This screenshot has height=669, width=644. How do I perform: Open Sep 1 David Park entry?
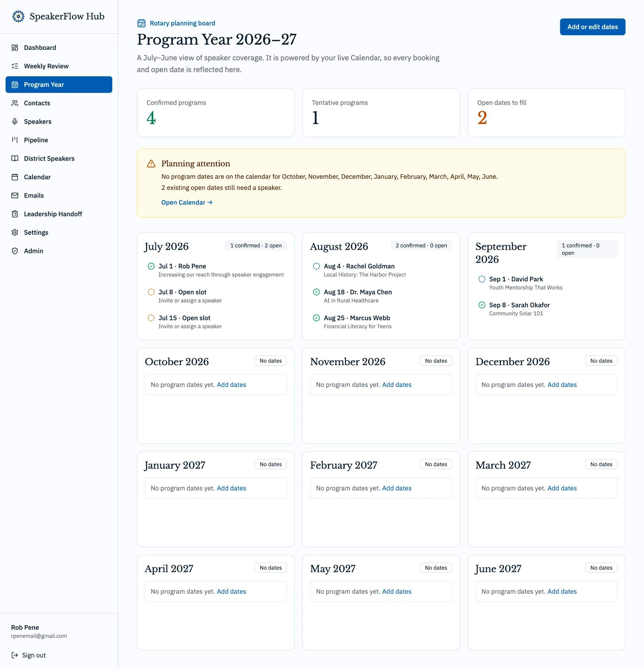coord(546,283)
